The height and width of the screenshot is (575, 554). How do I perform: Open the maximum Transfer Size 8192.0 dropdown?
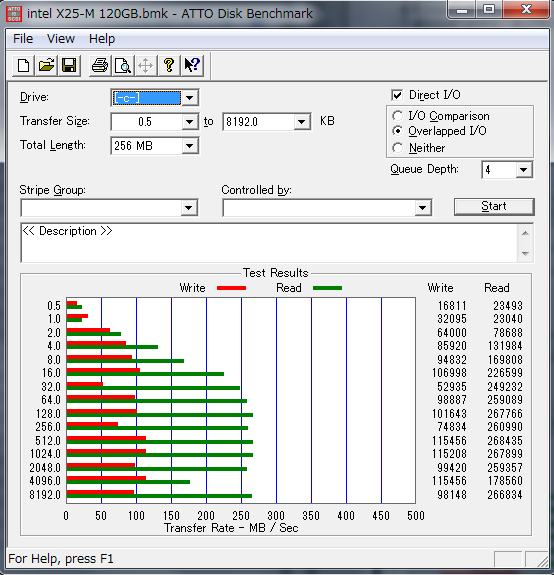(302, 121)
